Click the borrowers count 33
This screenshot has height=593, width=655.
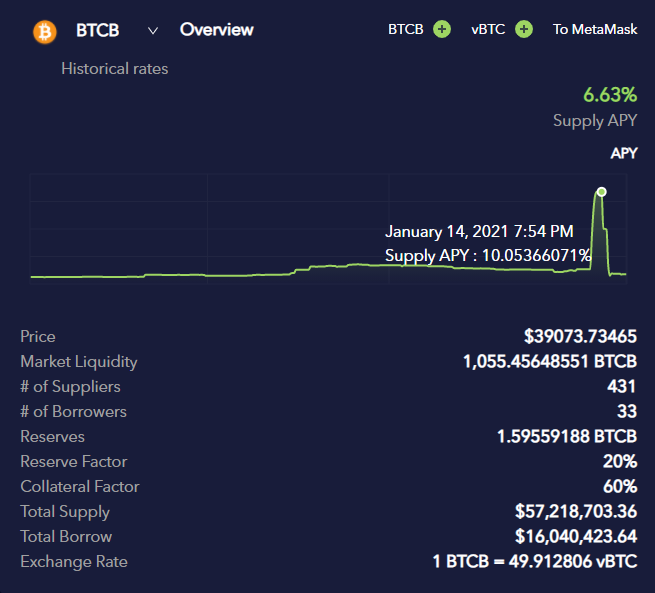(627, 411)
